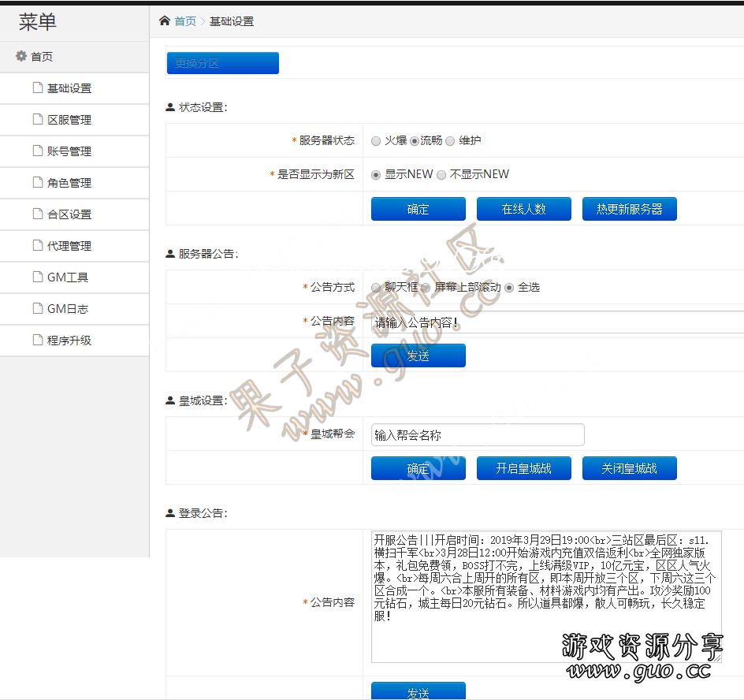Click the 首页 breadcrumb link

click(x=185, y=21)
